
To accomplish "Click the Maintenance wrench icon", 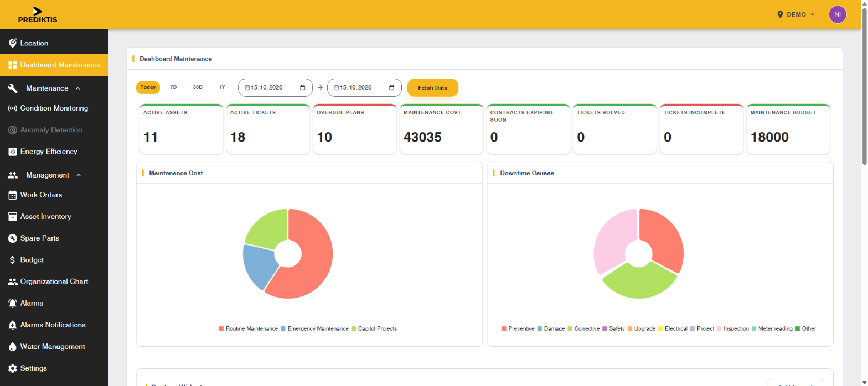I will pyautogui.click(x=12, y=88).
